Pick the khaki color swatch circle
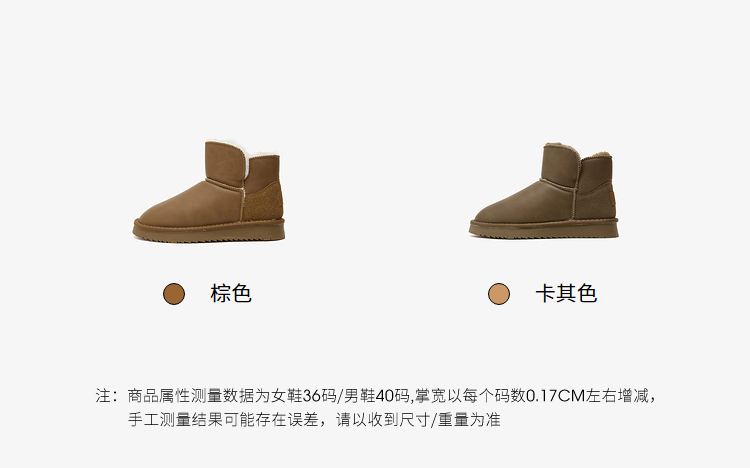The image size is (750, 468). 499,294
